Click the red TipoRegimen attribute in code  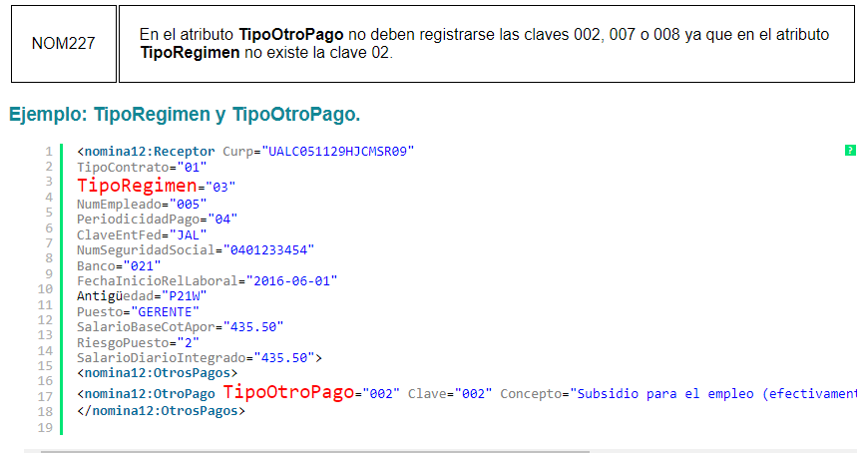pyautogui.click(x=138, y=186)
